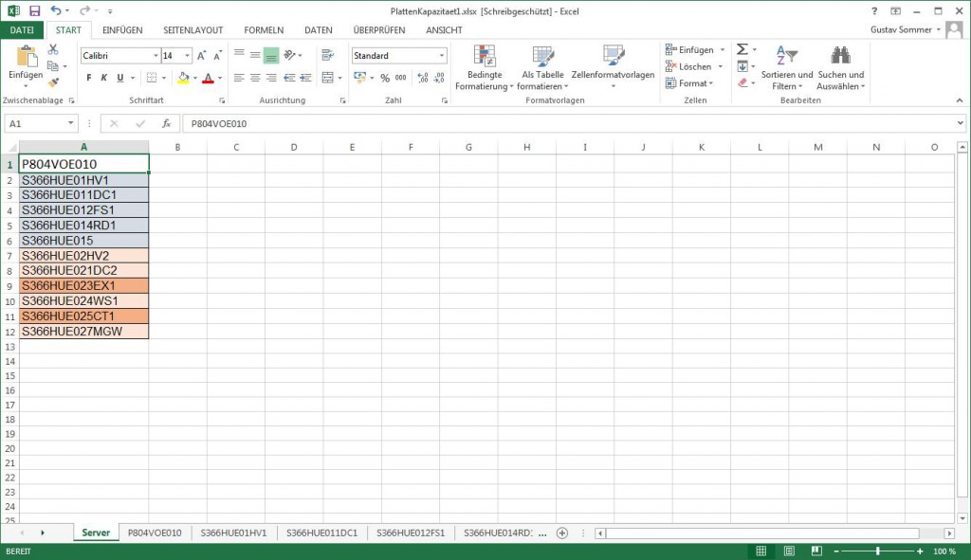The height and width of the screenshot is (560, 971).
Task: Open the FORMELN ribbon tab
Action: click(264, 30)
